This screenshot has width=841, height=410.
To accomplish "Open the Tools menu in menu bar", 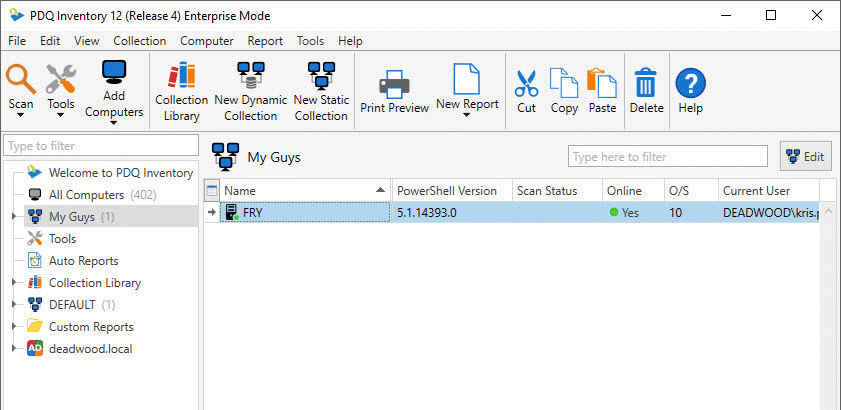I will [x=310, y=41].
